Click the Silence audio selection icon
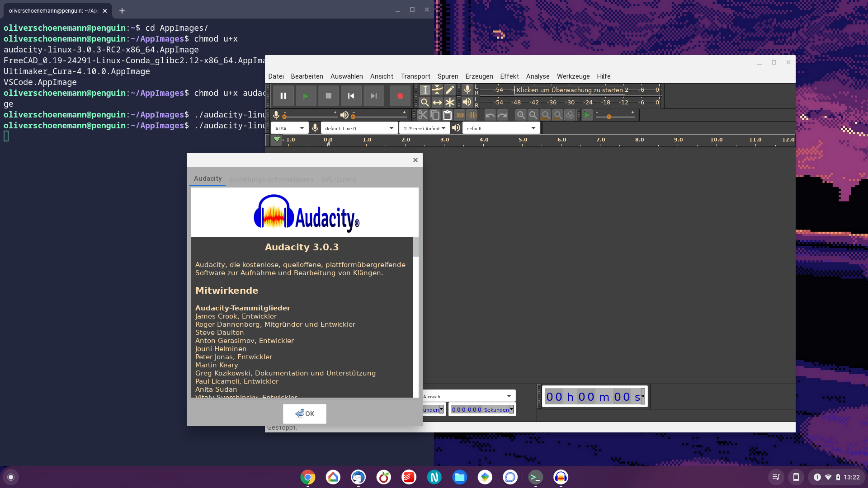Screen dimensions: 868x488 pyautogui.click(x=472, y=115)
